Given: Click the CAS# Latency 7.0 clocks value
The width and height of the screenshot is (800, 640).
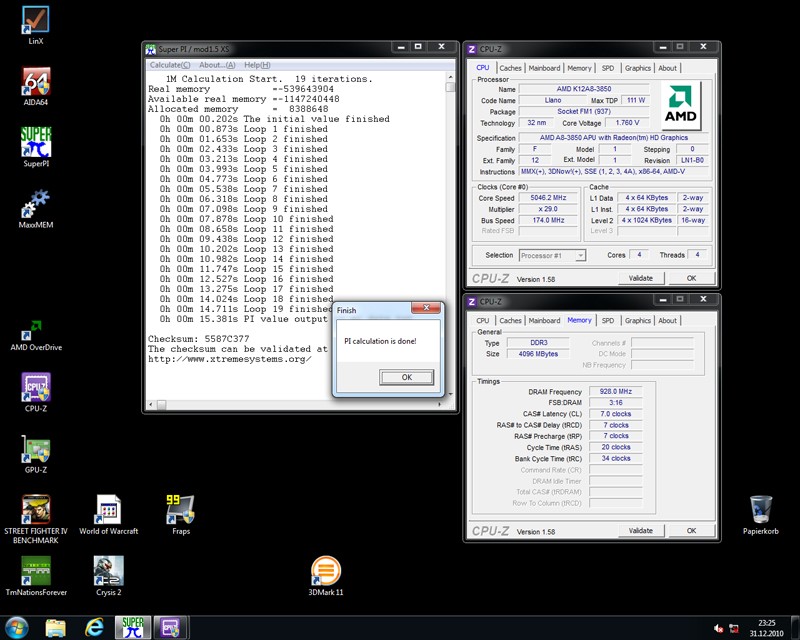Looking at the screenshot, I should [x=616, y=414].
